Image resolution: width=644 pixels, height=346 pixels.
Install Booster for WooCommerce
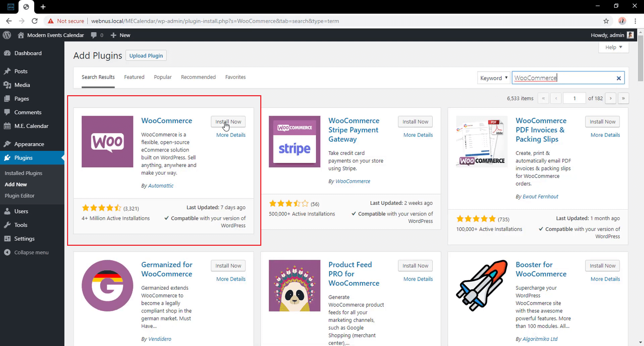pos(602,266)
